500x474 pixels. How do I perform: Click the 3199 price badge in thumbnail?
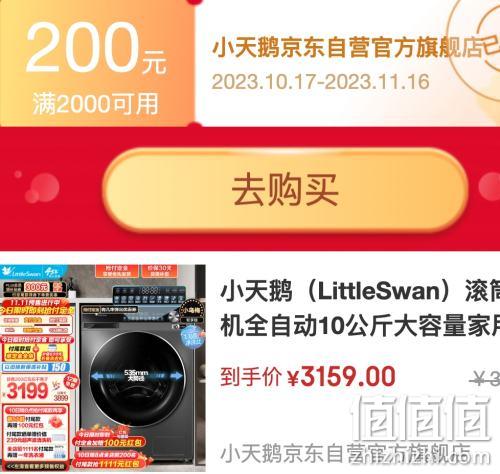27,391
